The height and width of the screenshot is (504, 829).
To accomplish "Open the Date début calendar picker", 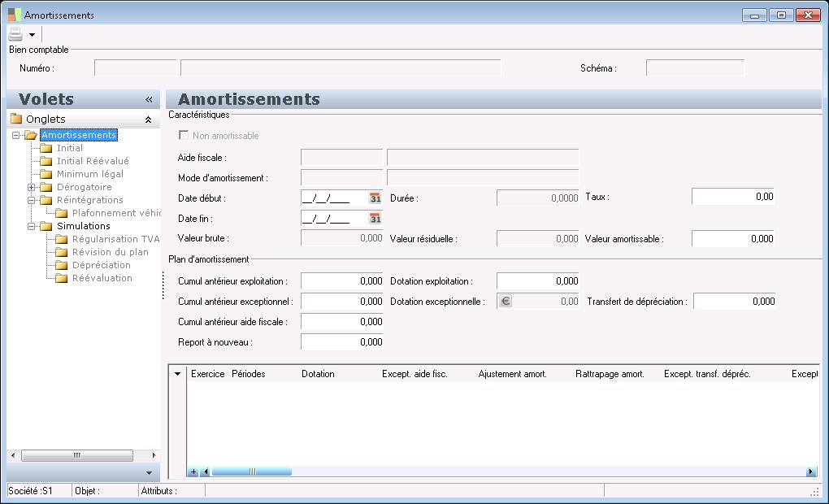I will point(375,198).
